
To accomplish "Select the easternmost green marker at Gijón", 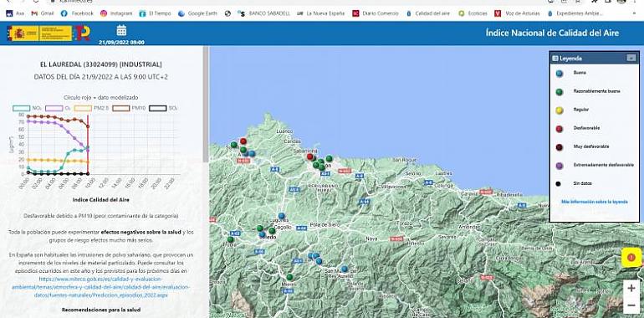I will coord(329,159).
